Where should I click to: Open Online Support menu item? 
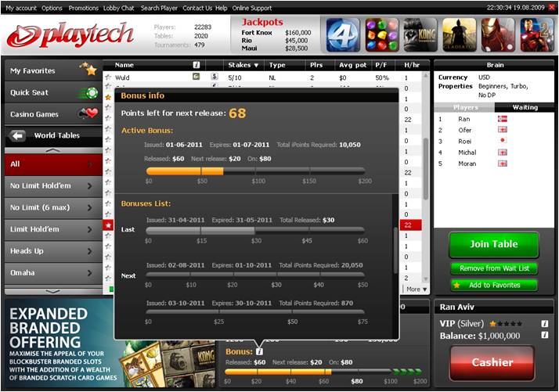251,8
